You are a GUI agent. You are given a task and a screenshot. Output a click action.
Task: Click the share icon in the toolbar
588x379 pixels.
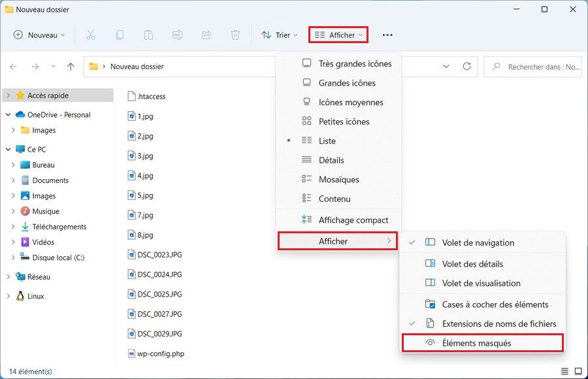[x=206, y=35]
